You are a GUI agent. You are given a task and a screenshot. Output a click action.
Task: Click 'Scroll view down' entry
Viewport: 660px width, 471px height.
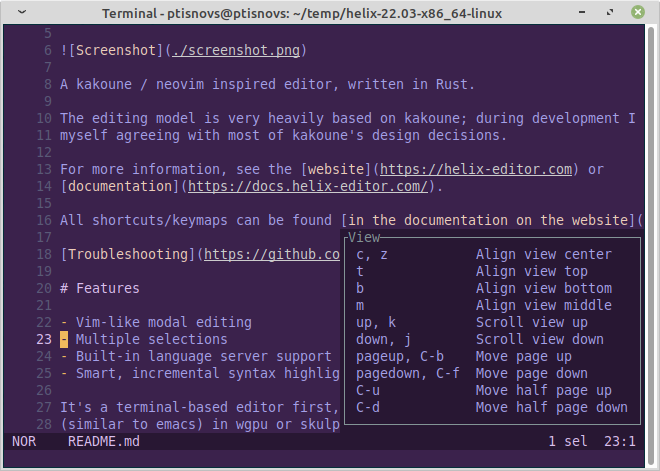tap(540, 339)
